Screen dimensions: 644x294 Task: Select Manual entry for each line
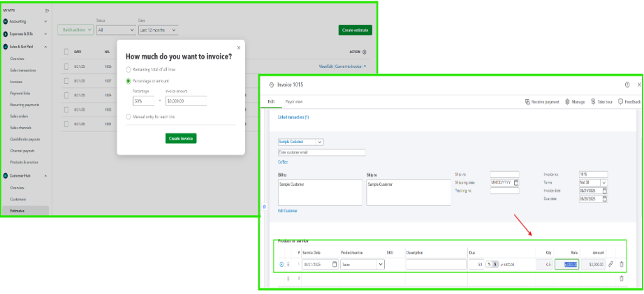pos(129,117)
